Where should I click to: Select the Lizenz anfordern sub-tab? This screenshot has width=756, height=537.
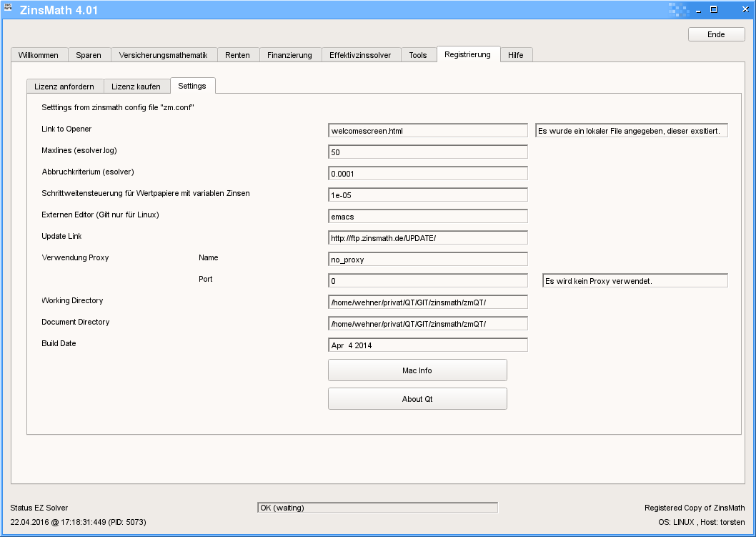64,87
